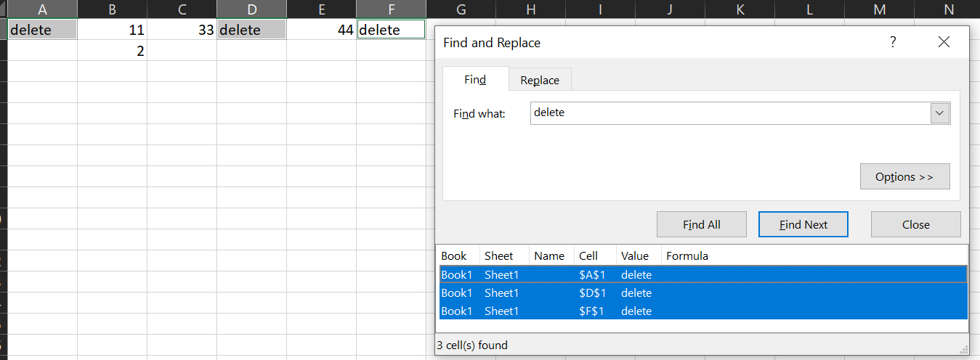Sort results by Sheet column header
The width and height of the screenshot is (980, 360).
(504, 255)
